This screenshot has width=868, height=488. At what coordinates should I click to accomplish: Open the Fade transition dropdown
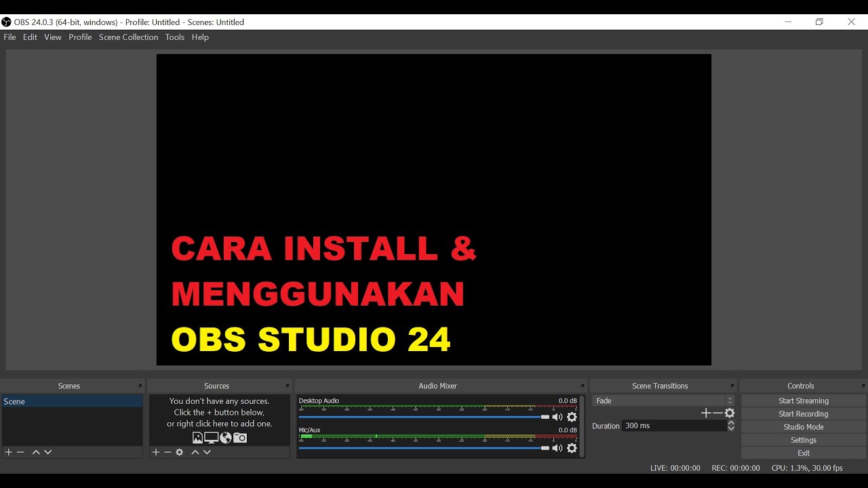[x=663, y=401]
